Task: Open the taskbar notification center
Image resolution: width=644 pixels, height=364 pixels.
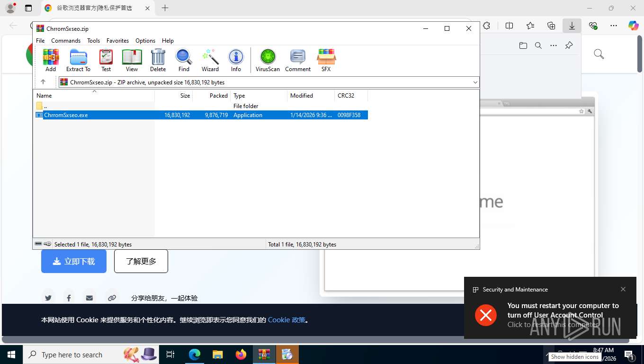Action: coord(629,355)
